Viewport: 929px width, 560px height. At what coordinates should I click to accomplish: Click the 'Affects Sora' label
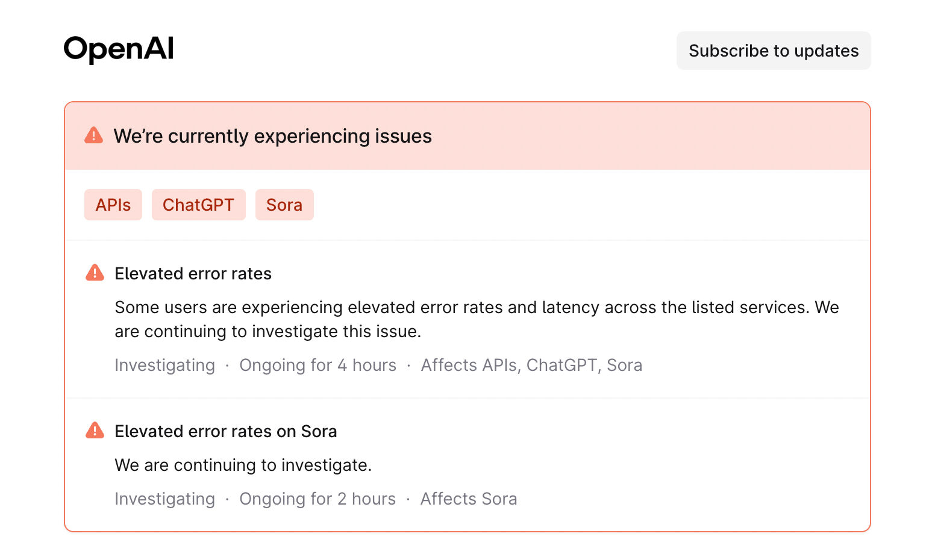tap(469, 499)
